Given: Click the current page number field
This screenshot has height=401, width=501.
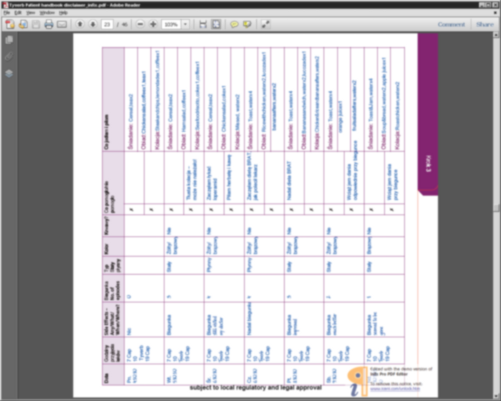Looking at the screenshot, I should coord(107,24).
